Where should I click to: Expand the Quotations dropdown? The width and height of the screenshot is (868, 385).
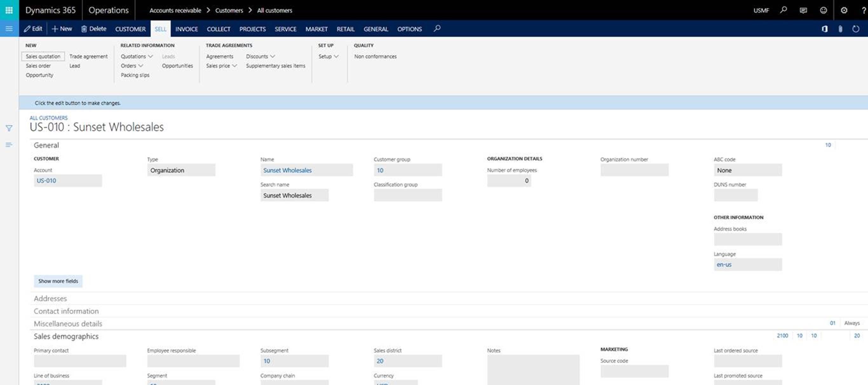[x=137, y=57]
